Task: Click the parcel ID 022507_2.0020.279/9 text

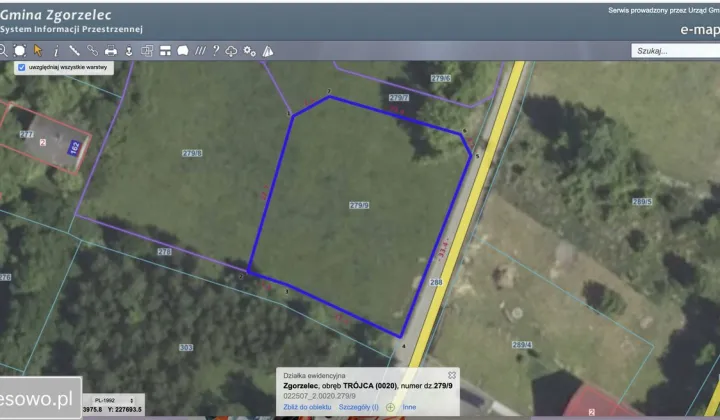Action: coord(319,396)
